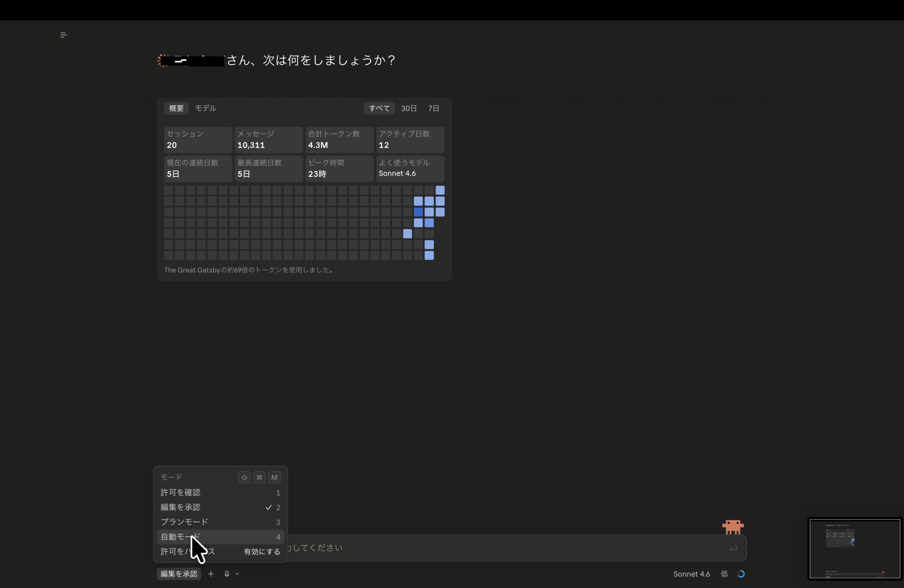Image resolution: width=904 pixels, height=588 pixels.
Task: Click the 最長連続日数 5日 card
Action: pyautogui.click(x=268, y=168)
